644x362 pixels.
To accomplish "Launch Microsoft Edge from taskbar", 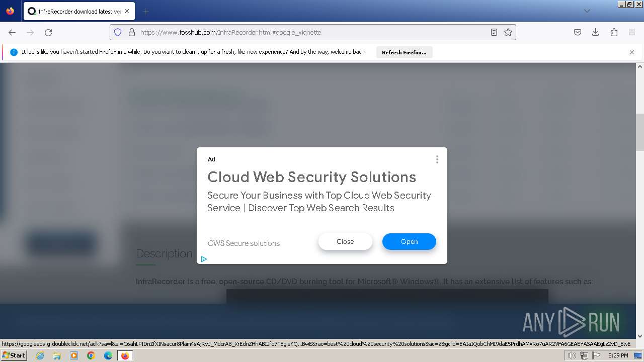I will (x=108, y=355).
